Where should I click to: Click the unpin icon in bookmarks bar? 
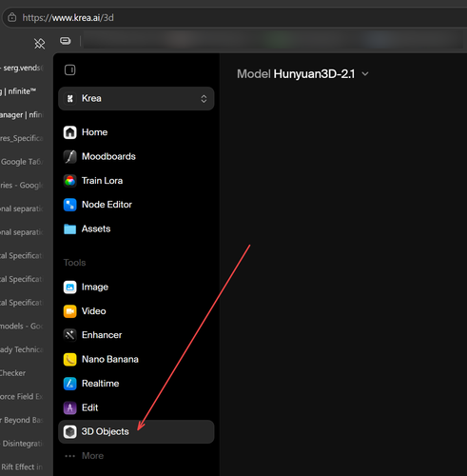click(x=40, y=44)
